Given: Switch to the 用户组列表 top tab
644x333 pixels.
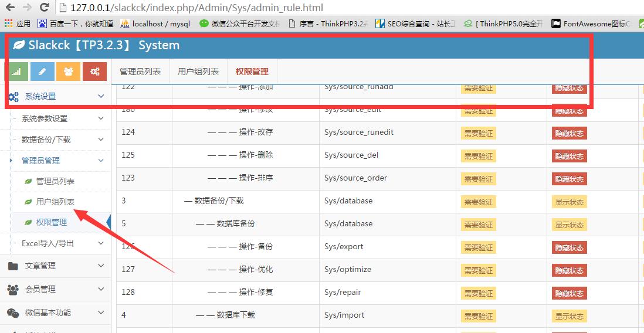Looking at the screenshot, I should tap(198, 72).
